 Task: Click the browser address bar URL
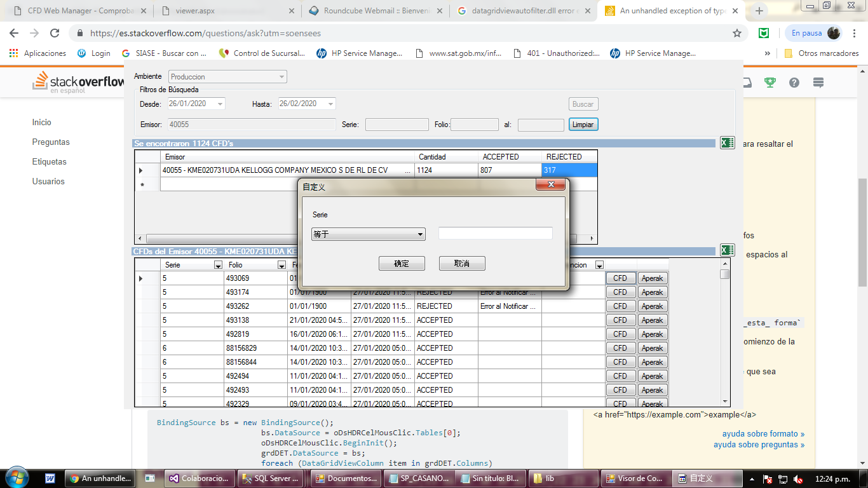point(205,33)
